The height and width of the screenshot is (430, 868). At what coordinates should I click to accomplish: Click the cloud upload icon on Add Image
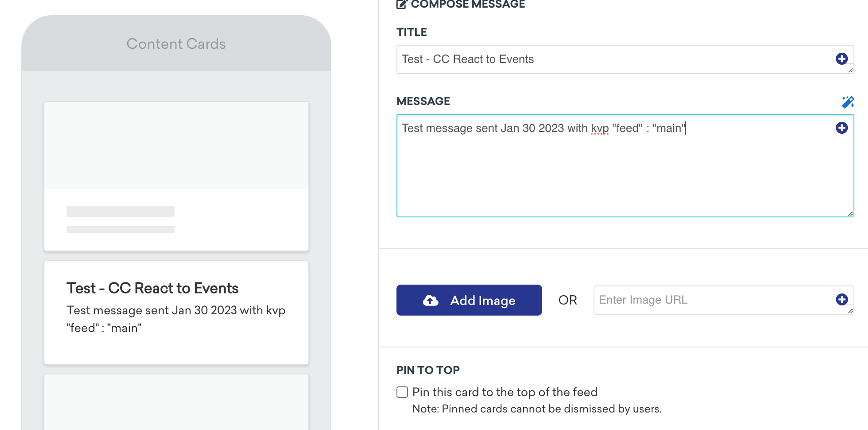[x=431, y=300]
